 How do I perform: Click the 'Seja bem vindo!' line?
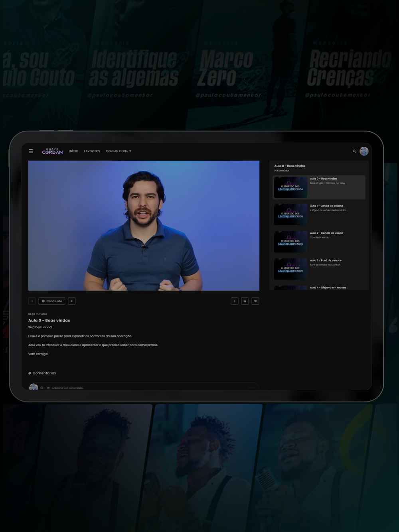[40, 327]
